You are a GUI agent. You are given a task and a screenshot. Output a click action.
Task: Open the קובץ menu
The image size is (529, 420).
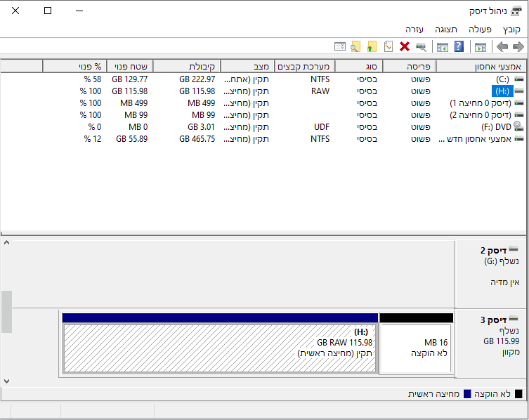(x=511, y=29)
